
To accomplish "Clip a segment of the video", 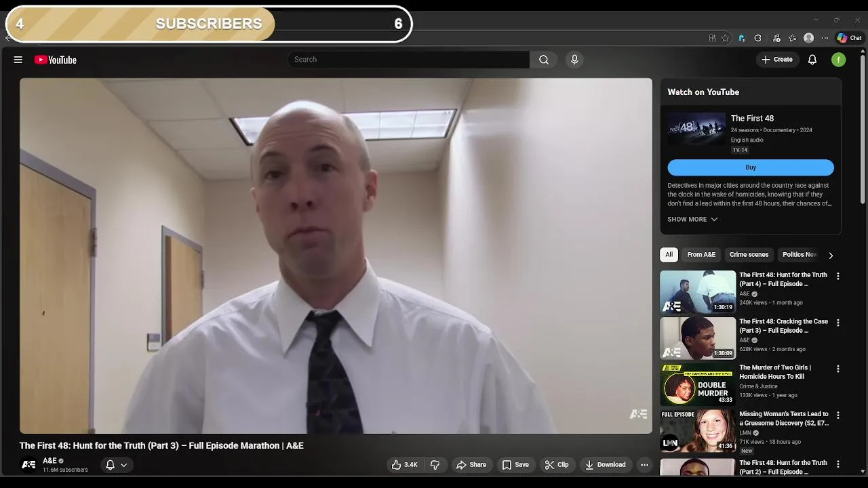I will [x=557, y=465].
